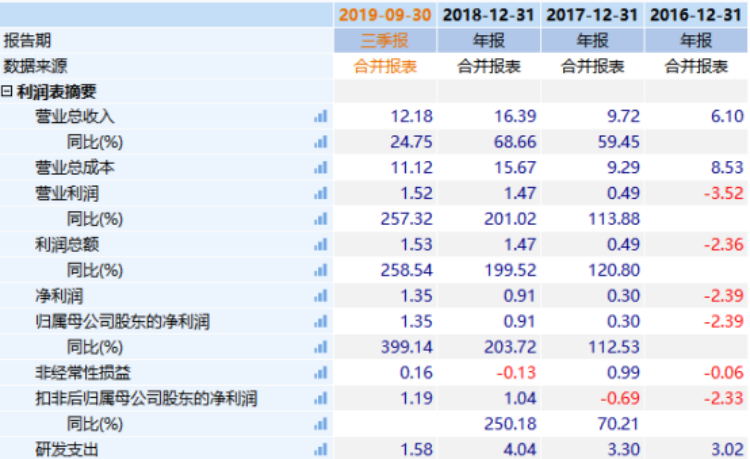Select the 2017-12-31 column header
Viewport: 750px width, 459px height.
point(592,15)
